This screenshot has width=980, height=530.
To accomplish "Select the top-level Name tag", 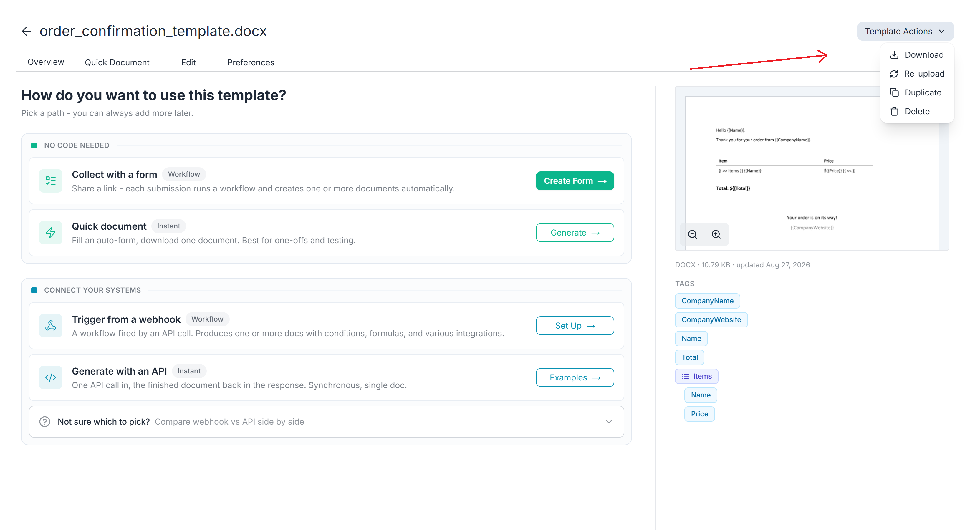I will pyautogui.click(x=691, y=339).
